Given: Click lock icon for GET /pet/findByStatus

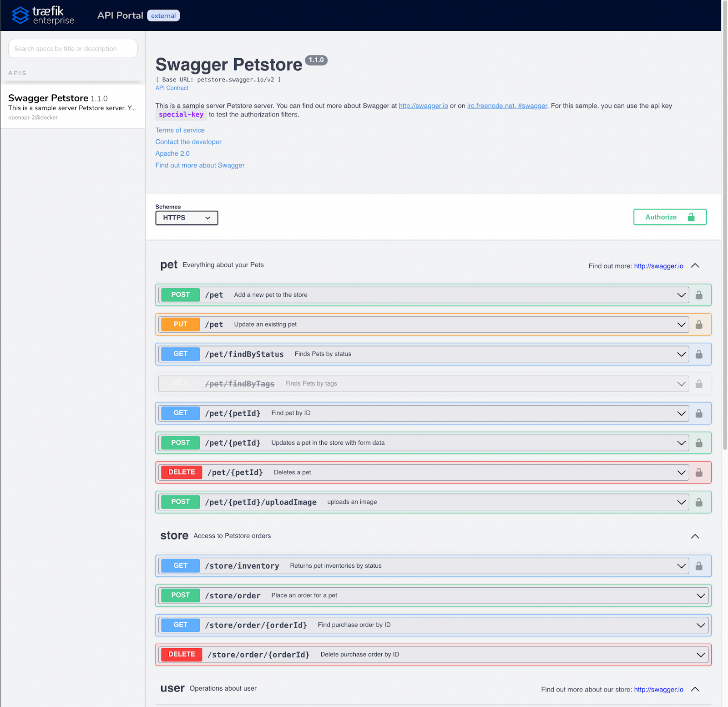Looking at the screenshot, I should [x=699, y=354].
